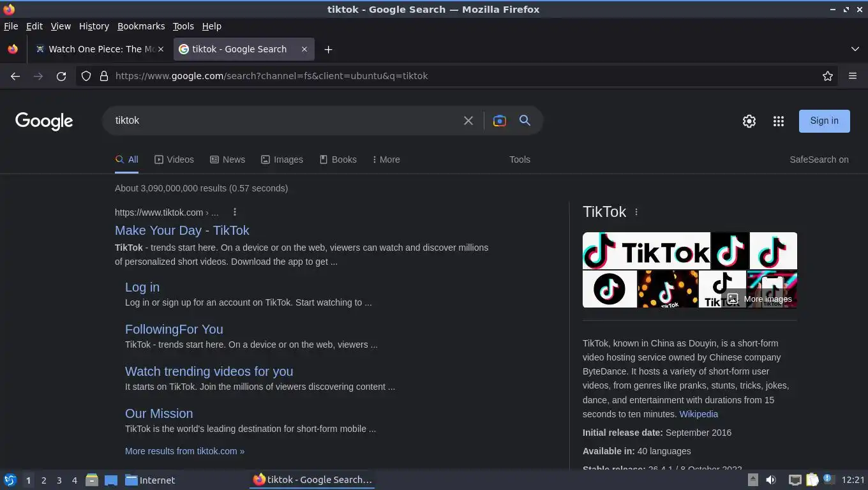Open the clipboard tray icon
This screenshot has height=490, width=868.
click(812, 480)
